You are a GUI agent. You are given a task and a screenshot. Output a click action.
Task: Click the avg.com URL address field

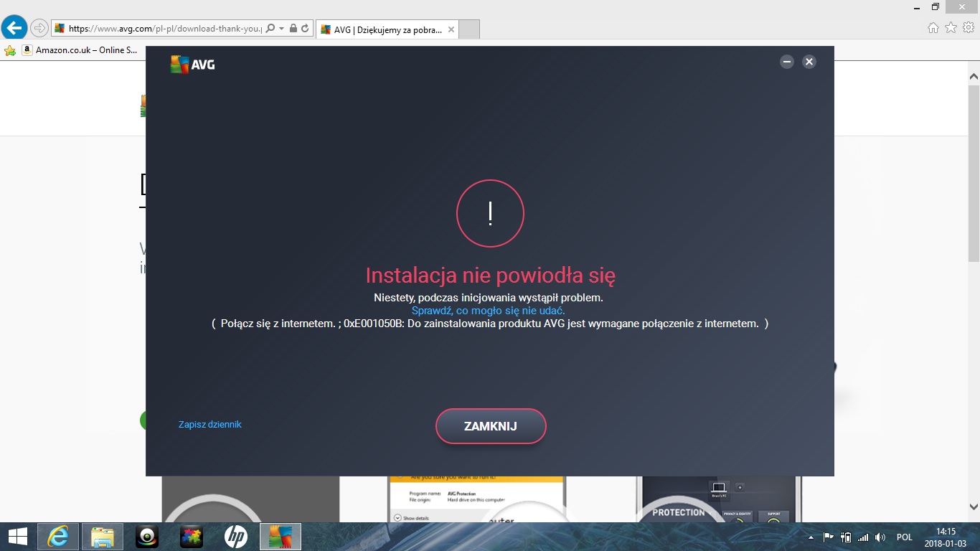(x=165, y=29)
